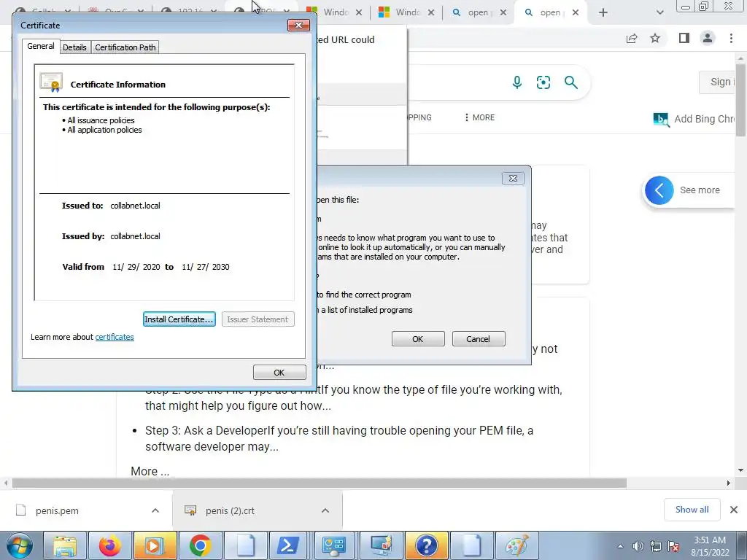747x560 pixels.
Task: Open the Windows Start menu
Action: (19, 545)
